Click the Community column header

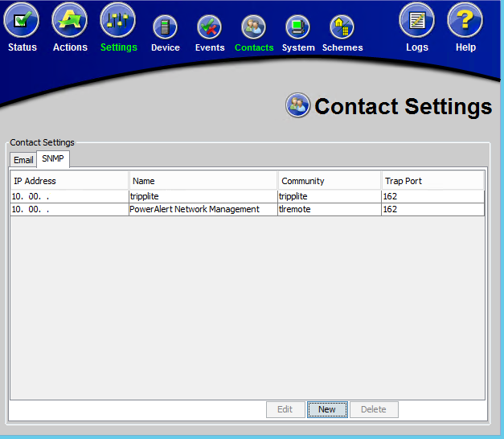pos(330,181)
